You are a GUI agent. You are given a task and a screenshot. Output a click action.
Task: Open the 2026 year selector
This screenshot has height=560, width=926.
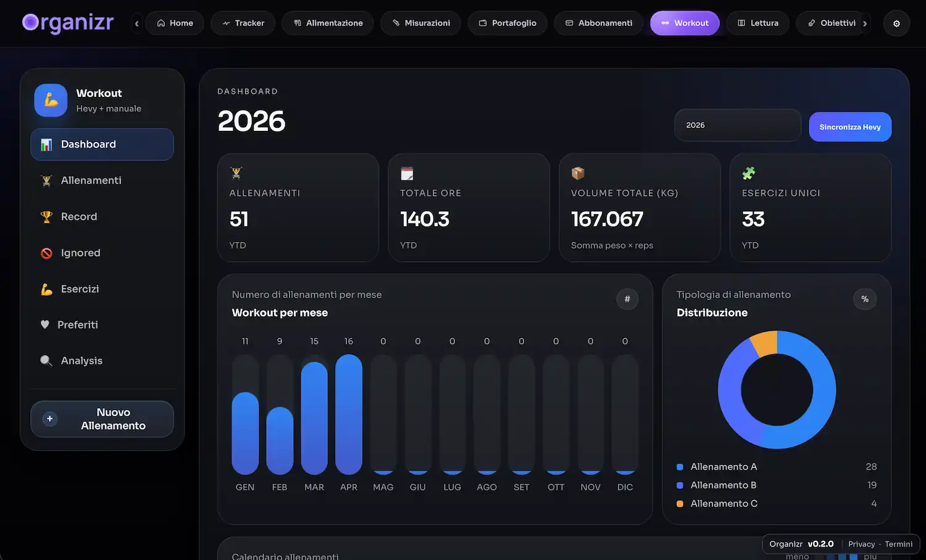[738, 125]
